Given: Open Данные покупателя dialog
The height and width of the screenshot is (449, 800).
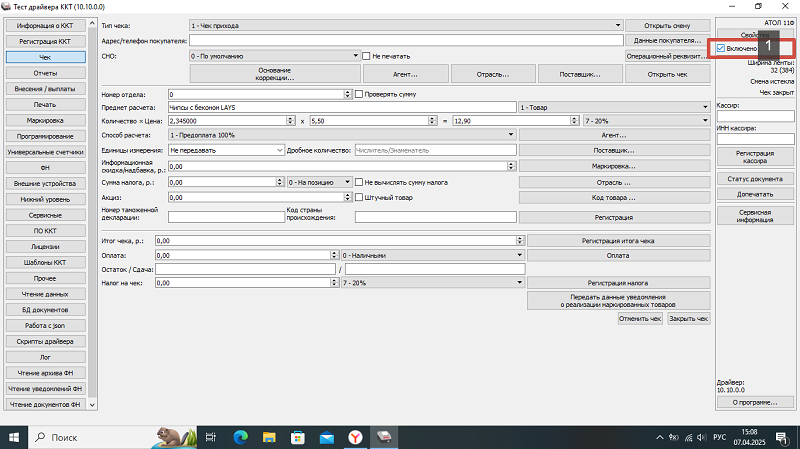Looking at the screenshot, I should click(667, 40).
